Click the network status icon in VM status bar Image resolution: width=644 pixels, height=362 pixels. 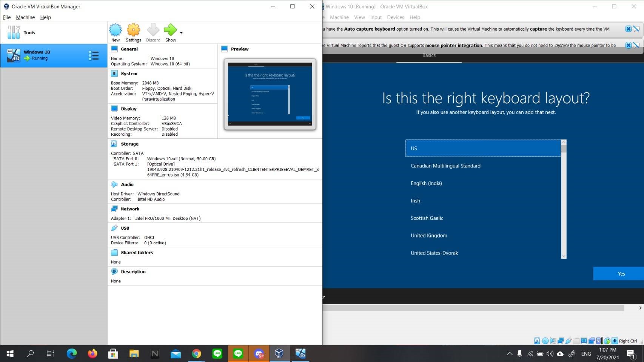[561, 341]
